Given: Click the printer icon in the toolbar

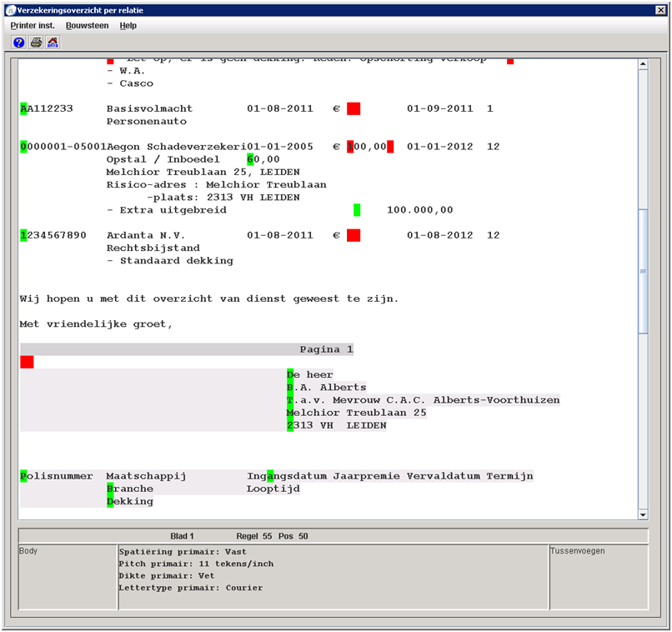Looking at the screenshot, I should pos(36,43).
